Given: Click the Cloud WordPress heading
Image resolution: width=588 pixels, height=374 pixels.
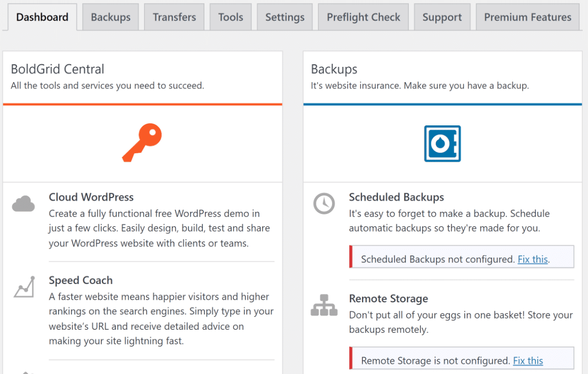Looking at the screenshot, I should tap(91, 197).
